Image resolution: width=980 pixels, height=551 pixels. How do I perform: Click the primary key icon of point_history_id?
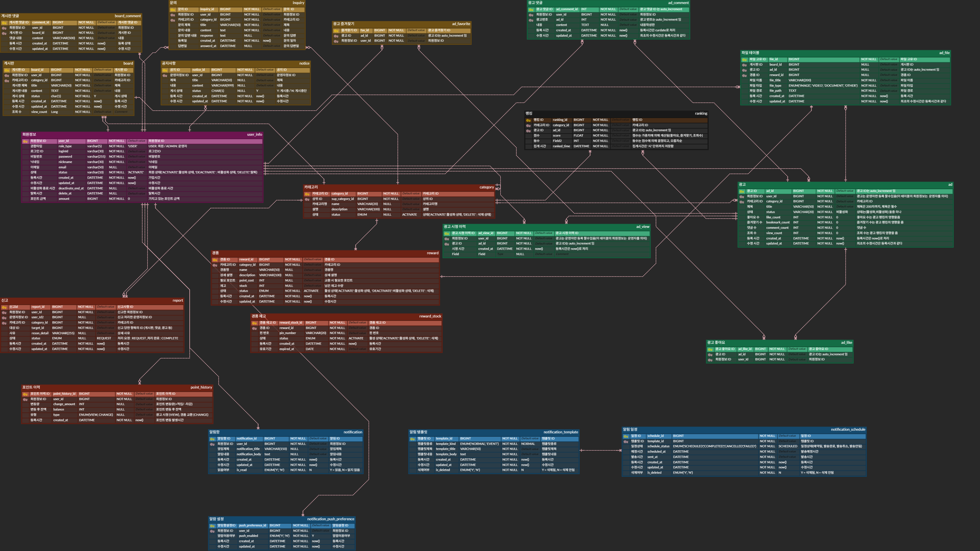[25, 394]
